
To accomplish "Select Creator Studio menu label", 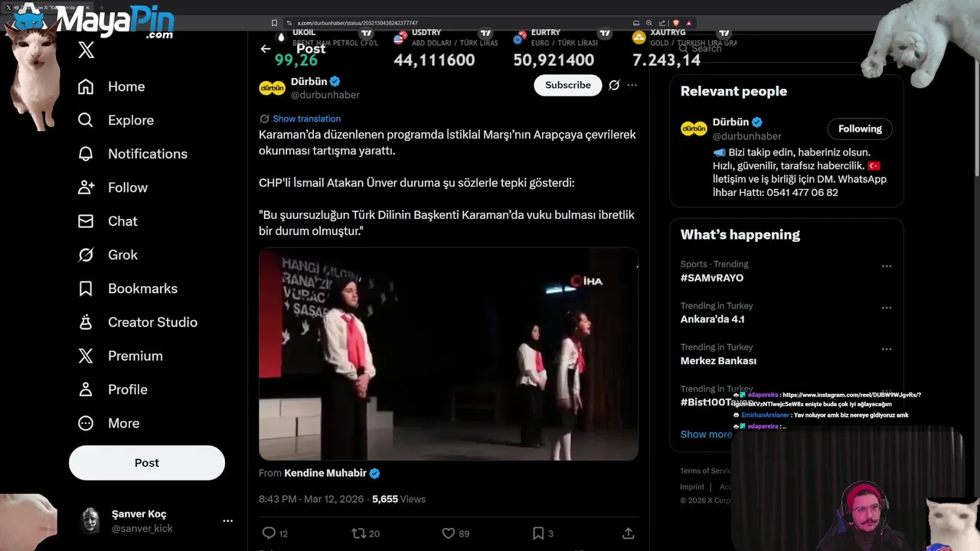I will click(152, 322).
